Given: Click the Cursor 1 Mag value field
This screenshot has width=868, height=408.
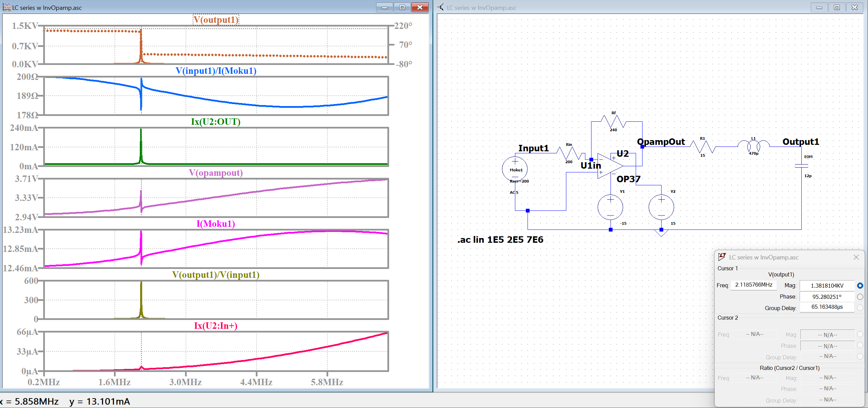Looking at the screenshot, I should point(827,286).
